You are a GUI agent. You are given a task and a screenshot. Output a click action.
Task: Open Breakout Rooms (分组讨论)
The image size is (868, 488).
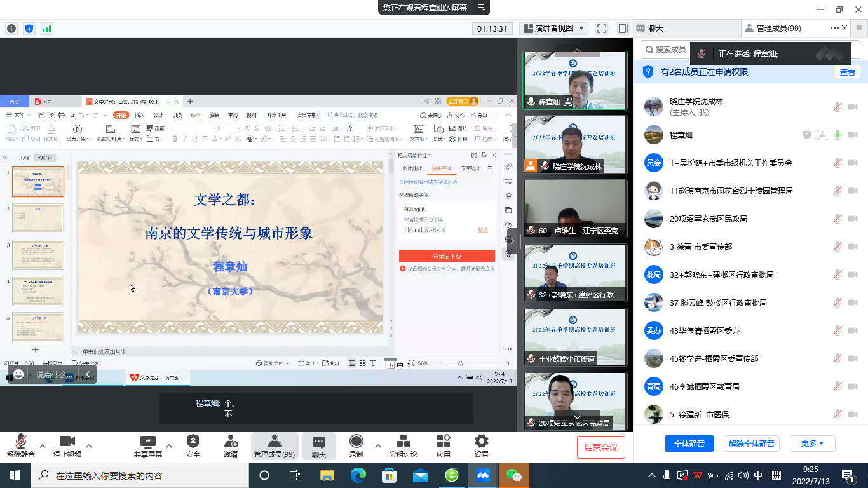coord(403,446)
